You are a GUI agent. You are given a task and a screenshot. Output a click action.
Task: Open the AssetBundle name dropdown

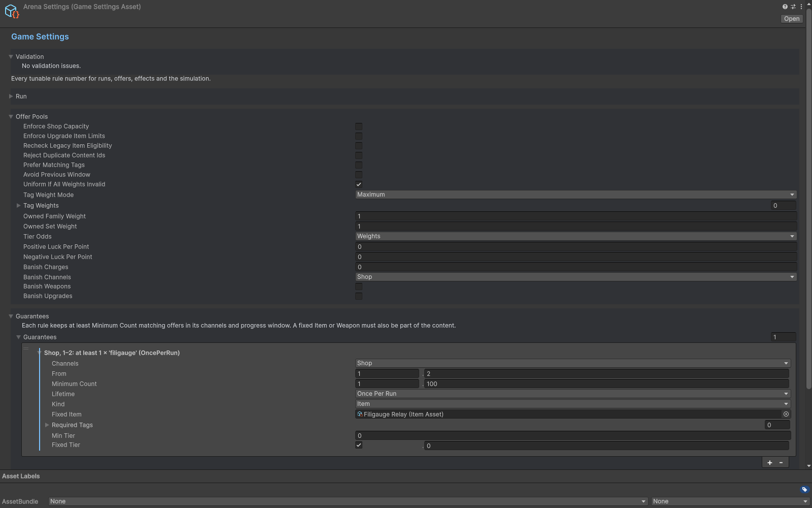pyautogui.click(x=348, y=501)
